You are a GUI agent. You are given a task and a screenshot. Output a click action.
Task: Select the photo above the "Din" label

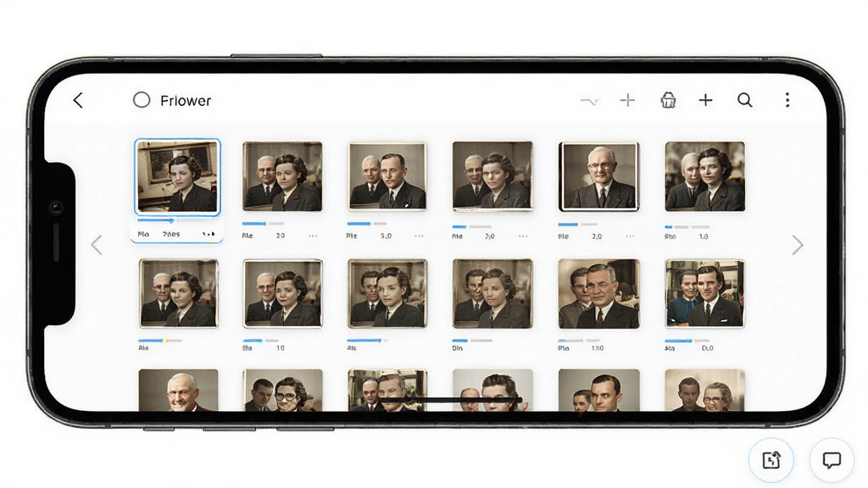492,293
